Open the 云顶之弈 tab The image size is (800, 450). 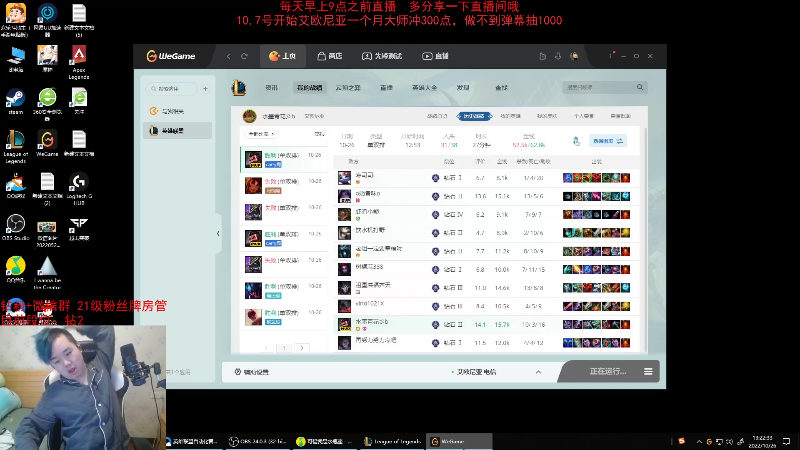[348, 88]
